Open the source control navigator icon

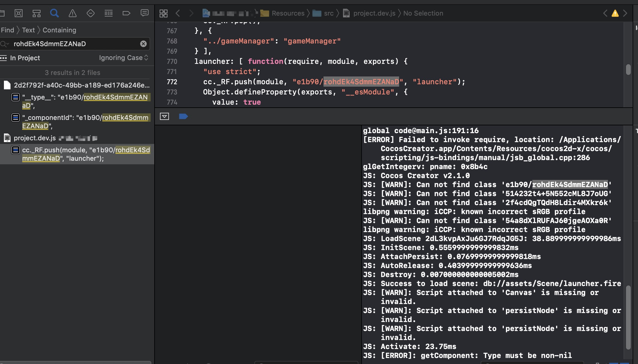[x=19, y=13]
